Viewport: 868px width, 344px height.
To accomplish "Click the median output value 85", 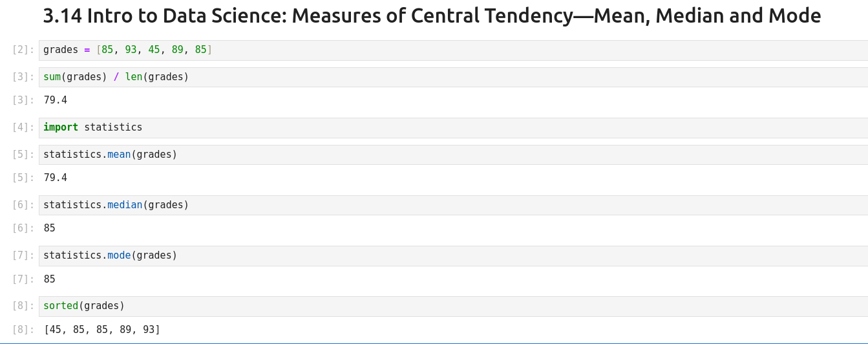I will pyautogui.click(x=49, y=228).
